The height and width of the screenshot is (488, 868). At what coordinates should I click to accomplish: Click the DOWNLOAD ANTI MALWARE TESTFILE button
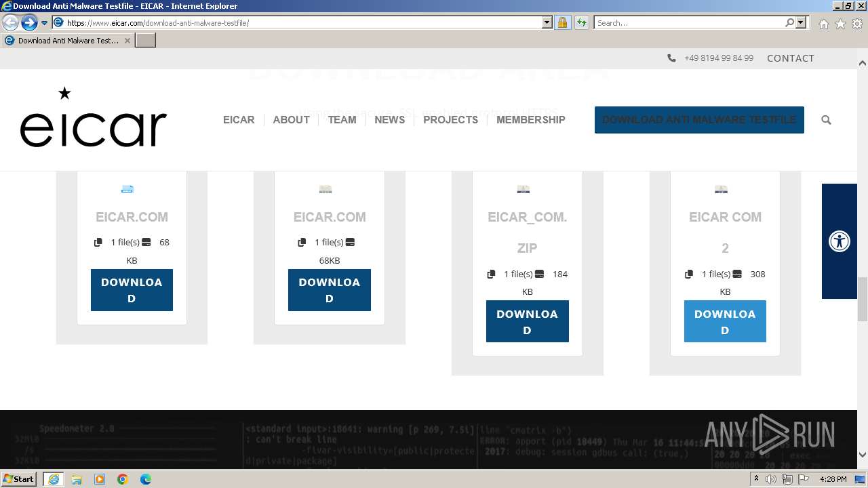pyautogui.click(x=699, y=119)
